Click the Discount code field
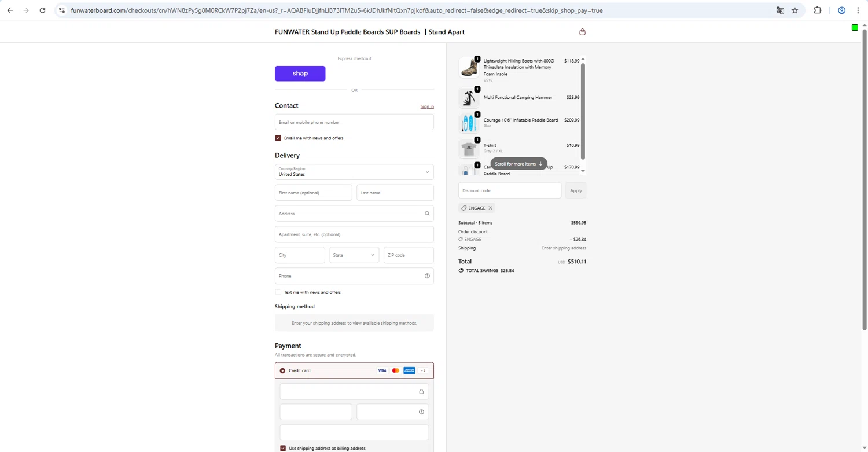Screen dimensions: 868x452 point(510,190)
